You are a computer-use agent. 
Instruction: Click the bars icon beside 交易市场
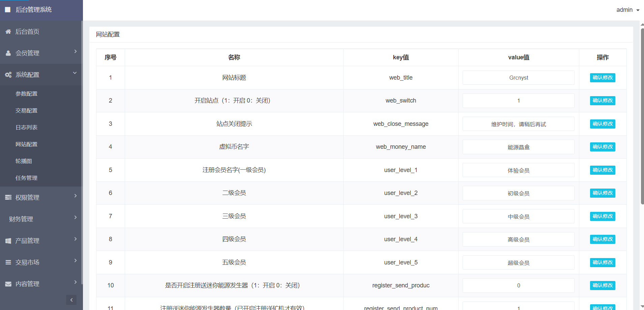[x=8, y=262]
